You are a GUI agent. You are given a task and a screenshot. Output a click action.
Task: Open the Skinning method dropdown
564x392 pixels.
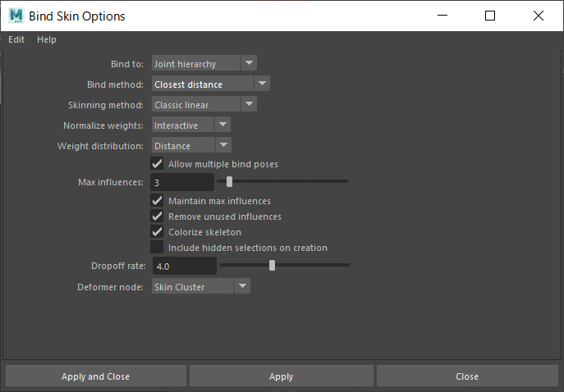pos(204,104)
